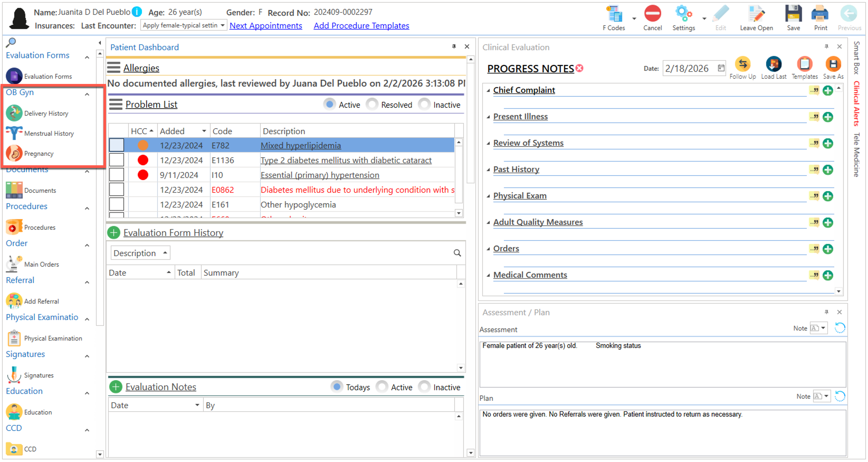Click the green plus beside Chief Complaint
This screenshot has height=462, width=868.
point(828,91)
